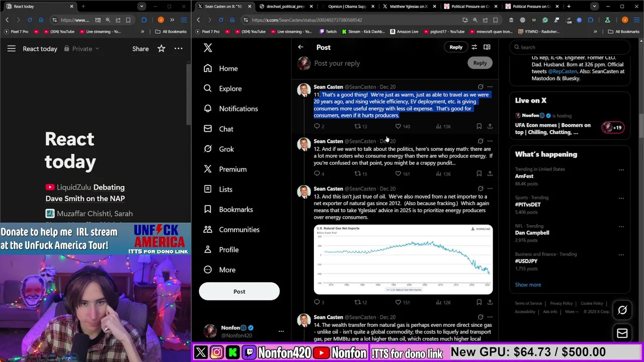
Task: Open Nonfon account switcher menu
Action: [243, 331]
